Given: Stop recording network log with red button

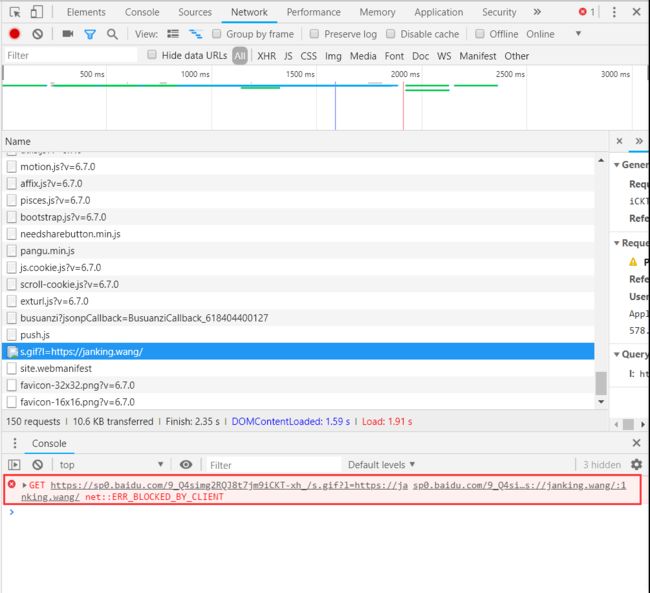Looking at the screenshot, I should (x=15, y=34).
